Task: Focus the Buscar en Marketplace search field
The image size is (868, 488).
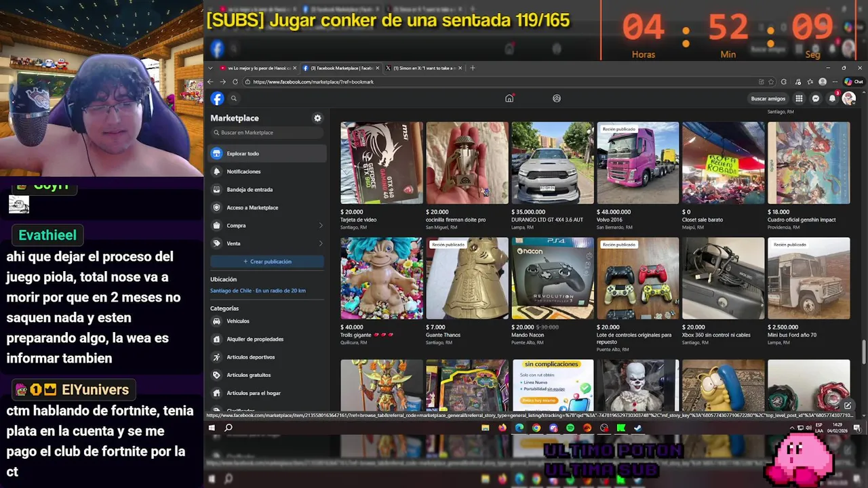Action: click(x=267, y=133)
